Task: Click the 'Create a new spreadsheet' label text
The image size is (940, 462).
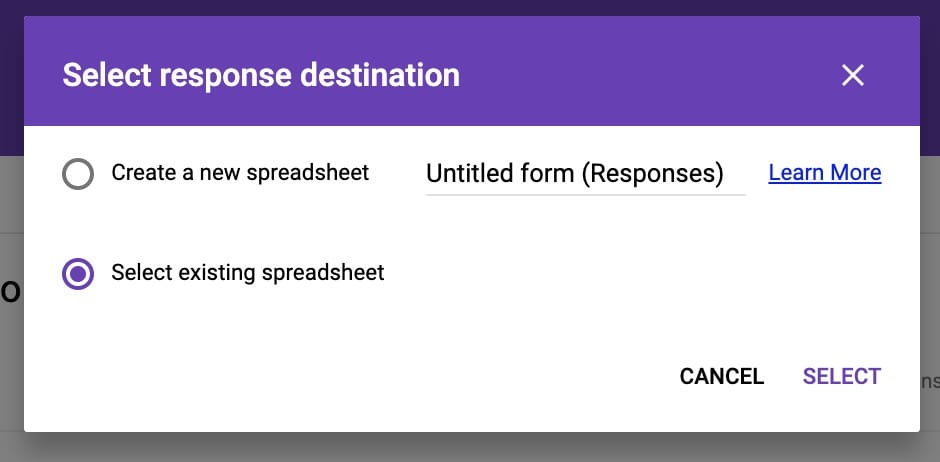Action: pyautogui.click(x=240, y=173)
